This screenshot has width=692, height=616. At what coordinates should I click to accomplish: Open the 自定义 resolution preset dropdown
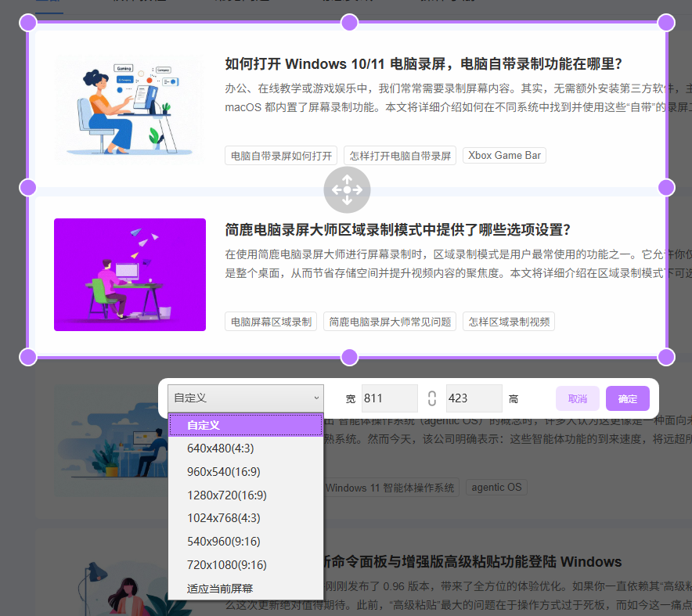point(245,398)
